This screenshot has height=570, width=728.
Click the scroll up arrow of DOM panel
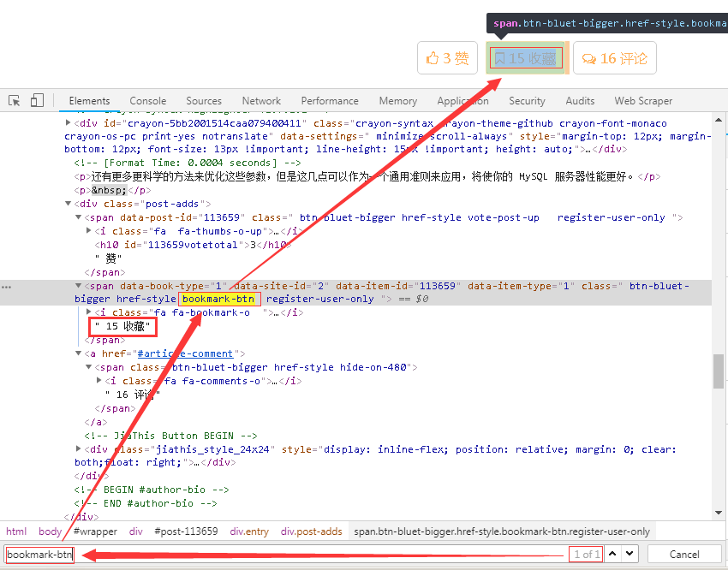pyautogui.click(x=719, y=120)
